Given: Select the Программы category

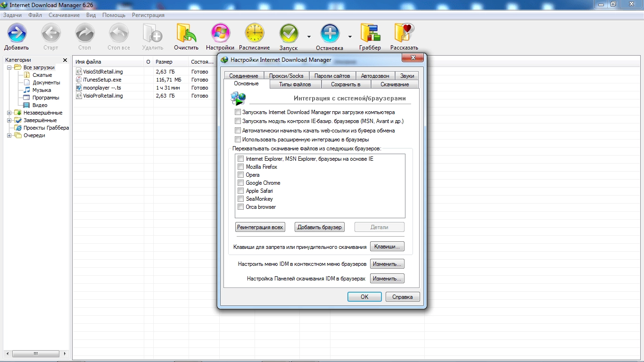Looking at the screenshot, I should tap(46, 98).
